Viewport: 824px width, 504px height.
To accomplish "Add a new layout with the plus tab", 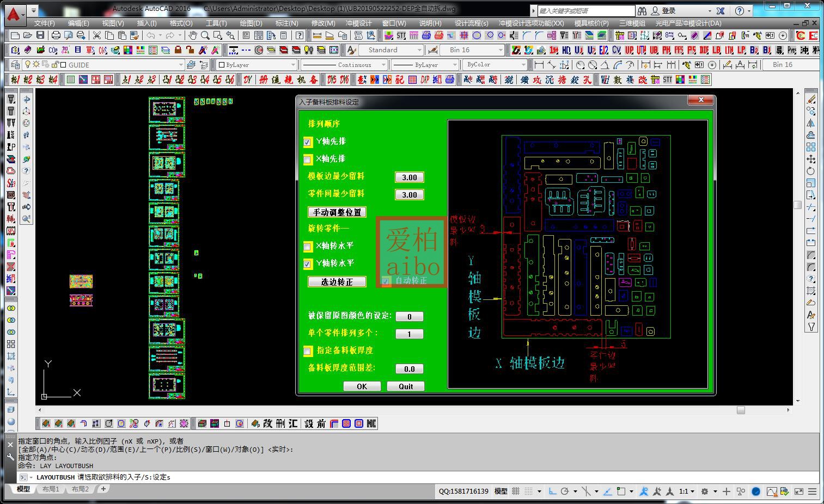I will pyautogui.click(x=103, y=489).
